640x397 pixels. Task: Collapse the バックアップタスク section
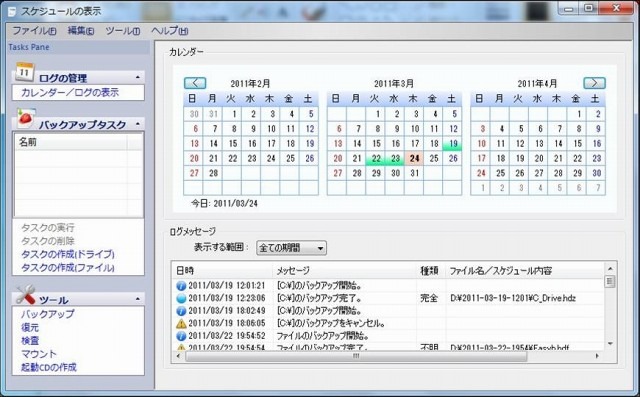pyautogui.click(x=138, y=123)
